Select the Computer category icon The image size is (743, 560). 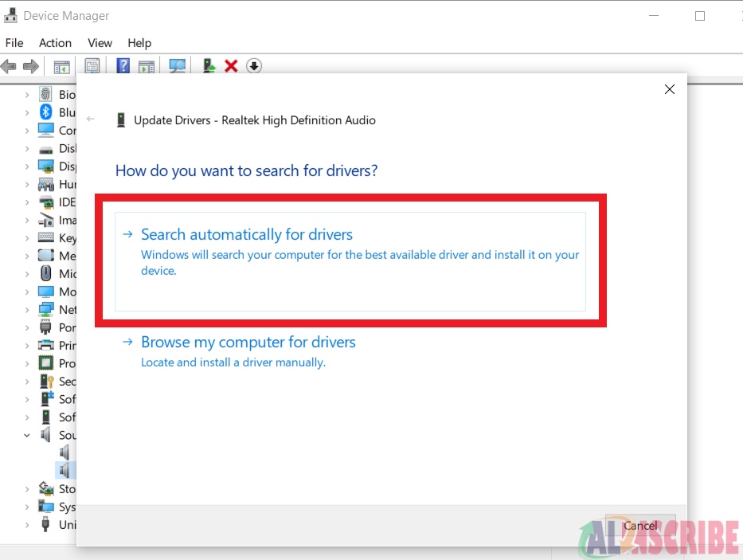(x=46, y=130)
